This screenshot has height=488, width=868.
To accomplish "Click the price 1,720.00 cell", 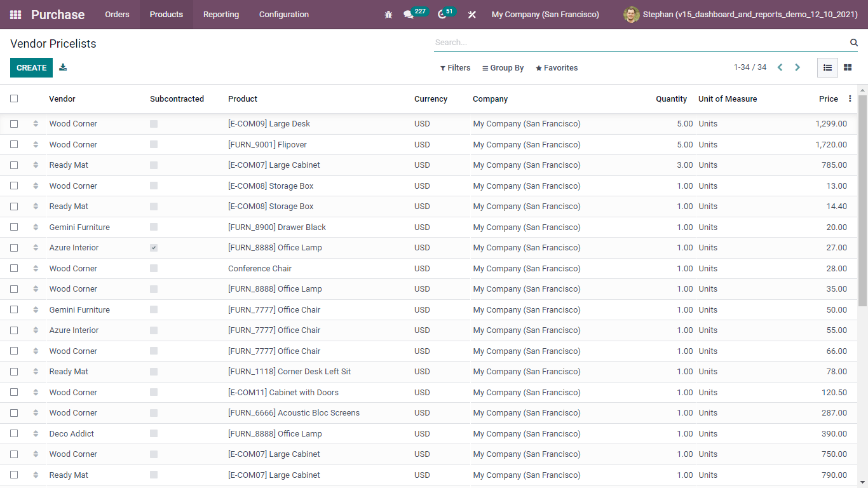I will (x=831, y=145).
